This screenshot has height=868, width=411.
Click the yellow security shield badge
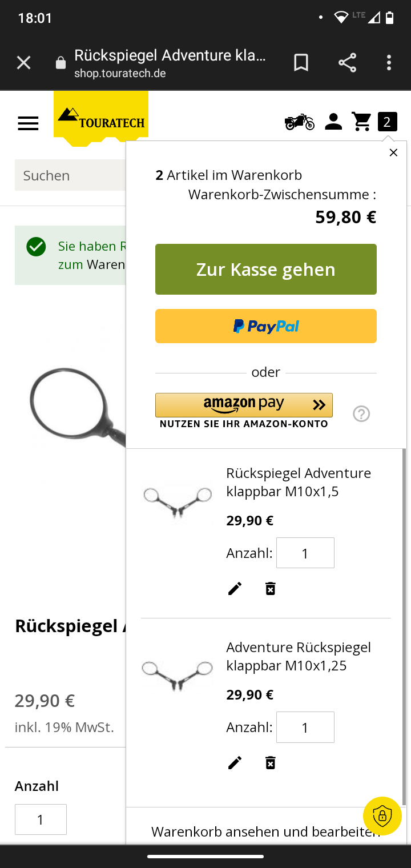coord(382,815)
